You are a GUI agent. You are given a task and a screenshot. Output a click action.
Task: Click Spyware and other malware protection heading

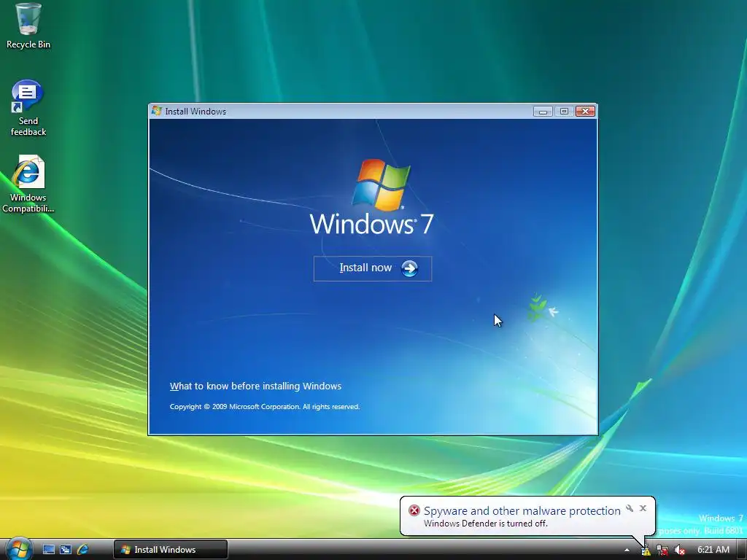coord(522,511)
